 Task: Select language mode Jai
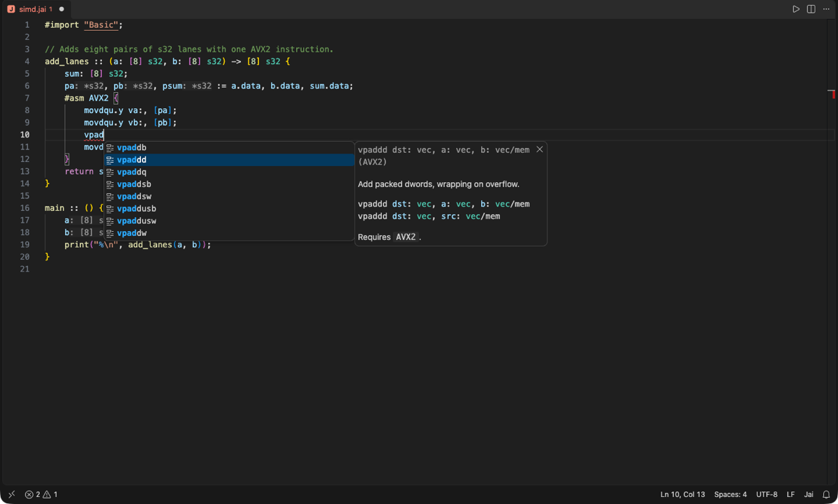pyautogui.click(x=809, y=494)
